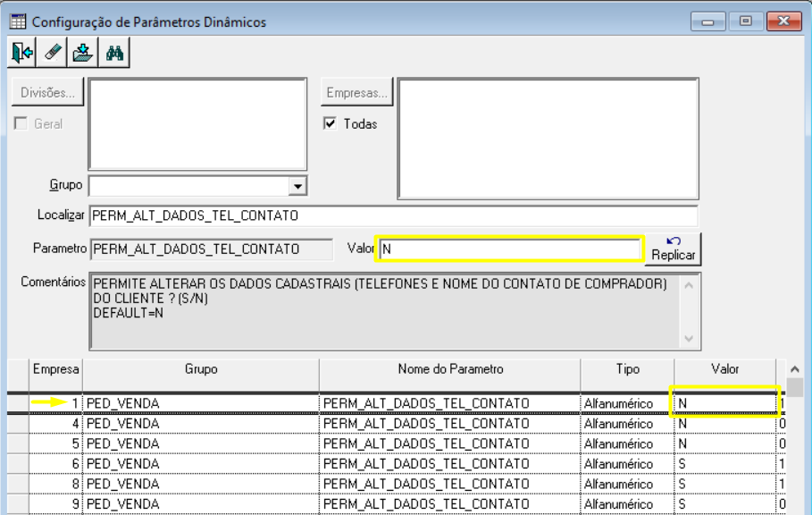Click the Grupo column header in grid
The width and height of the screenshot is (812, 515).
(201, 375)
